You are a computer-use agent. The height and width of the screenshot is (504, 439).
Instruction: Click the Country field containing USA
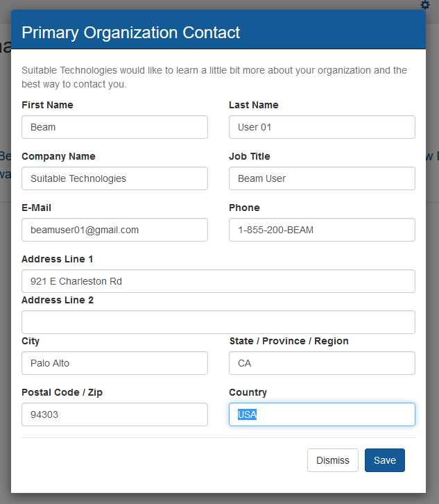[x=322, y=414]
